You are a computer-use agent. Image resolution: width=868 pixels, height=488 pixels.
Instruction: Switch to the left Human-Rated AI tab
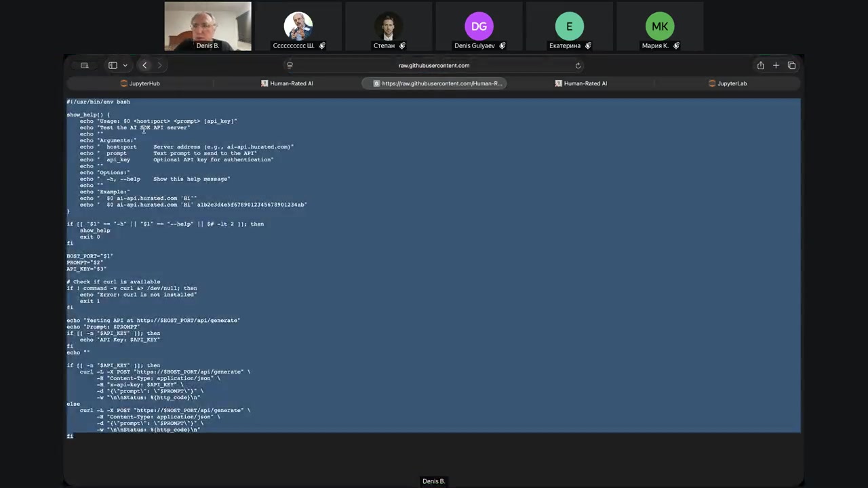point(288,83)
